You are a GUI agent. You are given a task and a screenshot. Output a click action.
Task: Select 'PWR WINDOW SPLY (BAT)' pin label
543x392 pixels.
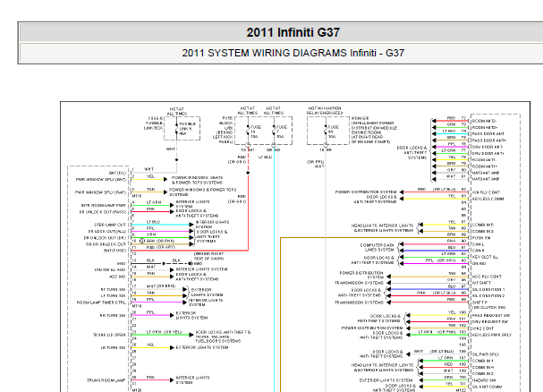click(x=101, y=180)
